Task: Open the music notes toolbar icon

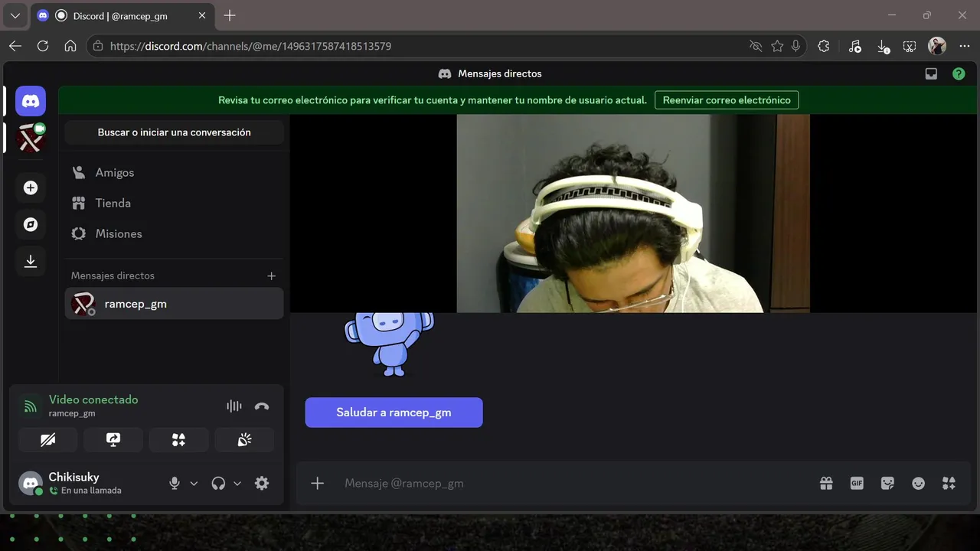Action: click(x=855, y=46)
